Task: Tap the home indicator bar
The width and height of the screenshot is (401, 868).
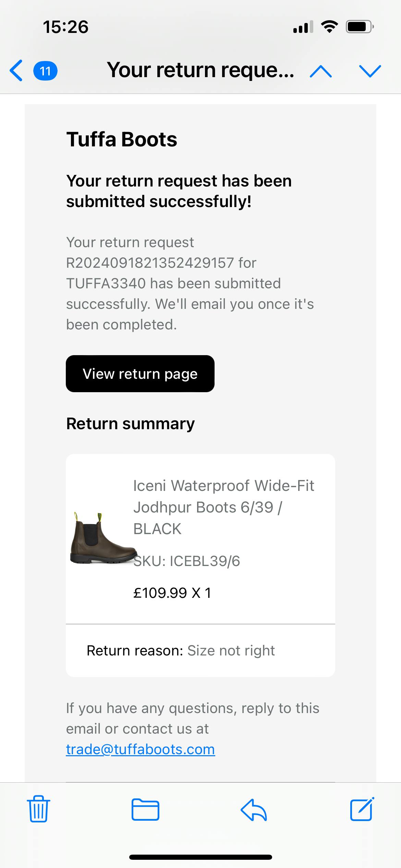Action: (200, 857)
